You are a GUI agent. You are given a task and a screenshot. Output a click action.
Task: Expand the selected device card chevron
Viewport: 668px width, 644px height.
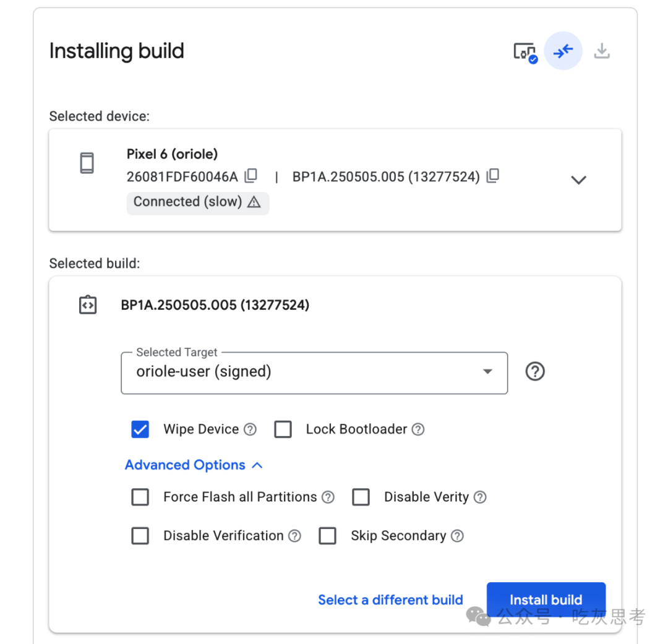point(578,180)
